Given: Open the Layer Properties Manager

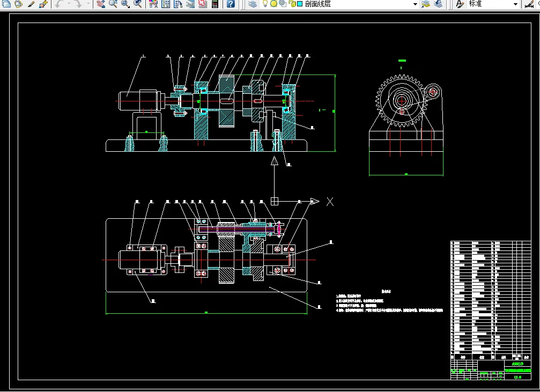Looking at the screenshot, I should 253,4.
